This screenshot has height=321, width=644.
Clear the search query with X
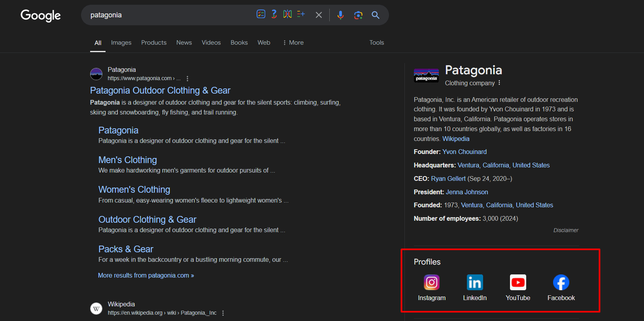coord(319,15)
